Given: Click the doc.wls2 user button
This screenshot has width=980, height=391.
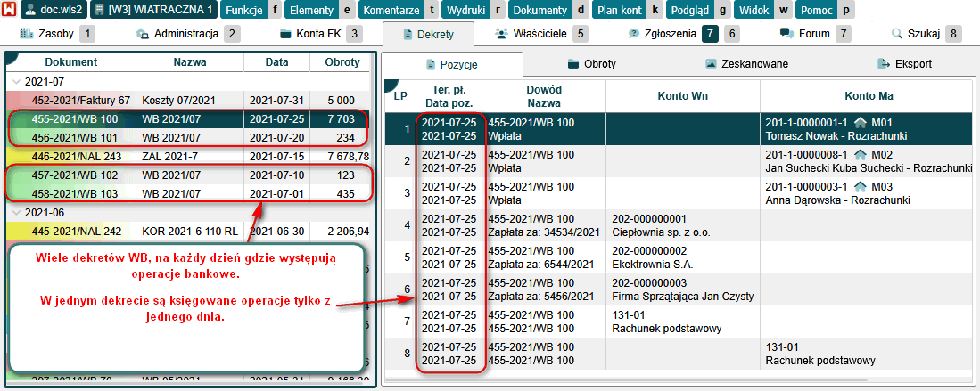Looking at the screenshot, I should click(53, 10).
